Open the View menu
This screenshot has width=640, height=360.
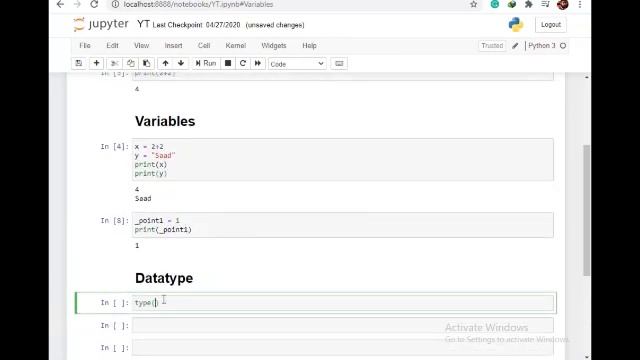142,45
